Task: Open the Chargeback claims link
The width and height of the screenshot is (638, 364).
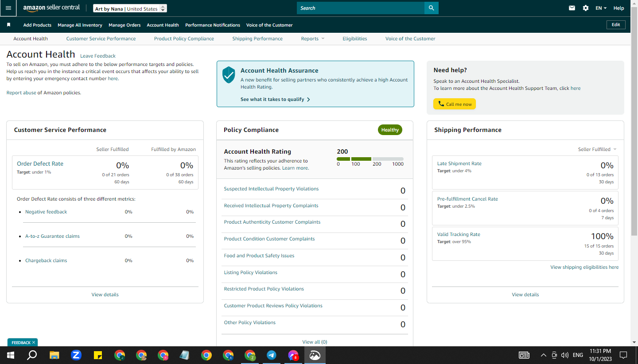Action: tap(46, 260)
